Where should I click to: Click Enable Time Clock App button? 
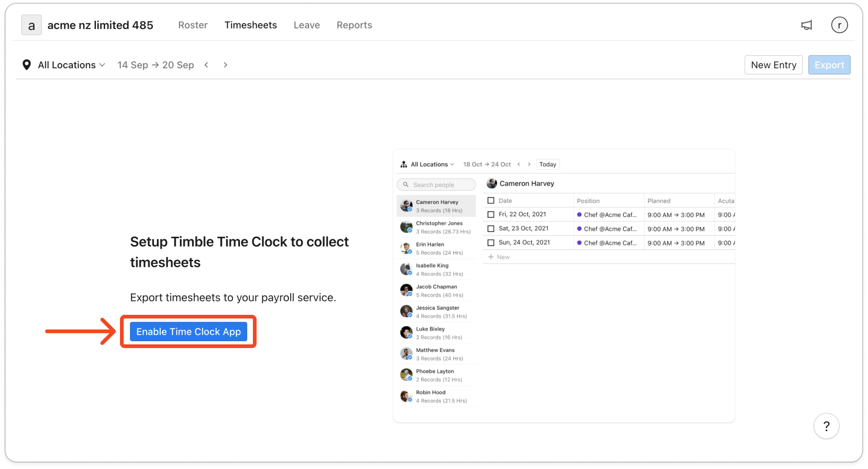(188, 332)
